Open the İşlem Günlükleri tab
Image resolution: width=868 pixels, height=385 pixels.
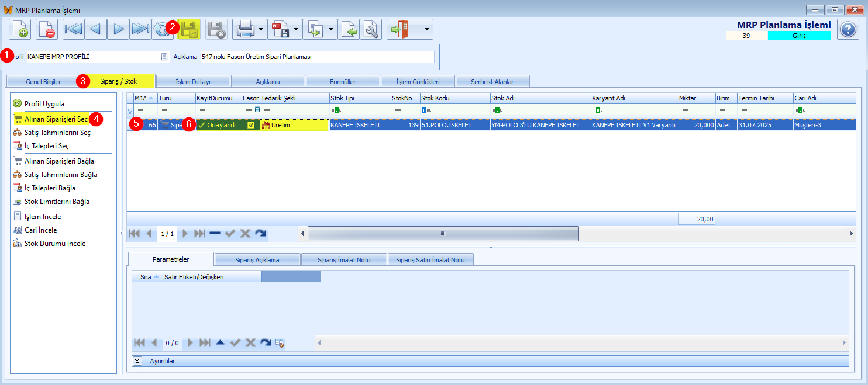(418, 81)
